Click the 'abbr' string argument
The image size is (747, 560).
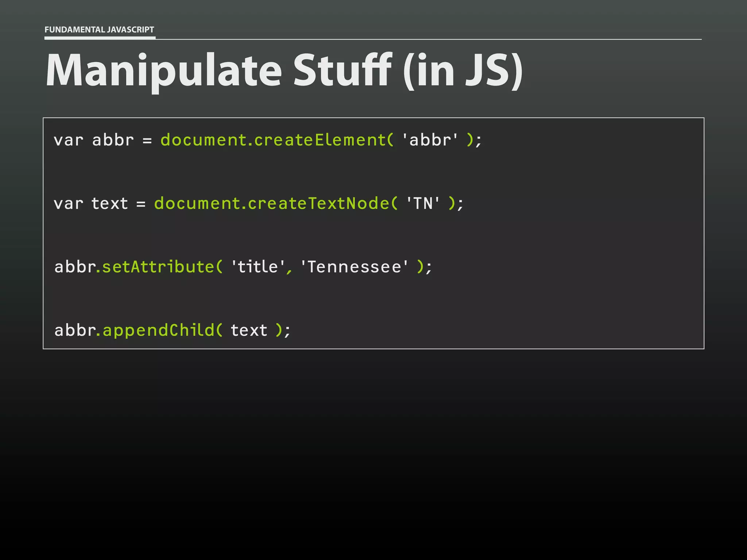pos(430,140)
